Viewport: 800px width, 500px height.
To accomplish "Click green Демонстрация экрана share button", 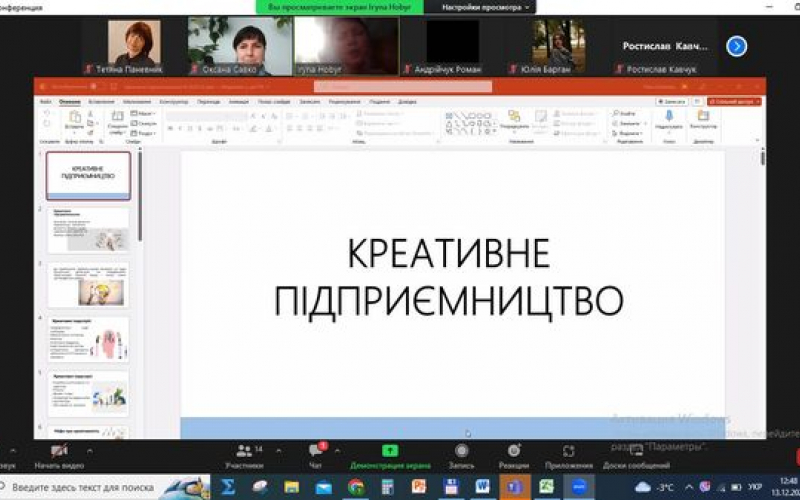I will point(390,457).
